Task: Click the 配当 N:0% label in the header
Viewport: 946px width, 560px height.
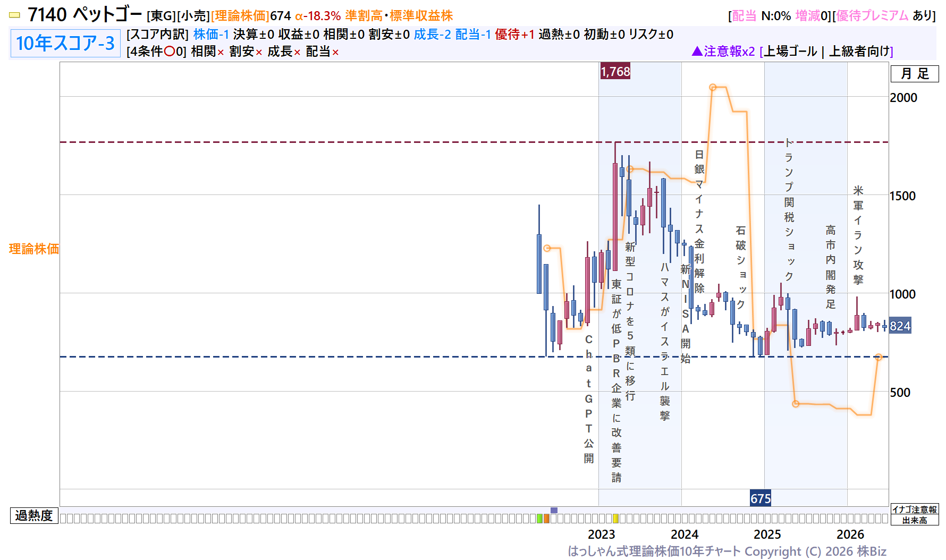Action: click(x=761, y=16)
